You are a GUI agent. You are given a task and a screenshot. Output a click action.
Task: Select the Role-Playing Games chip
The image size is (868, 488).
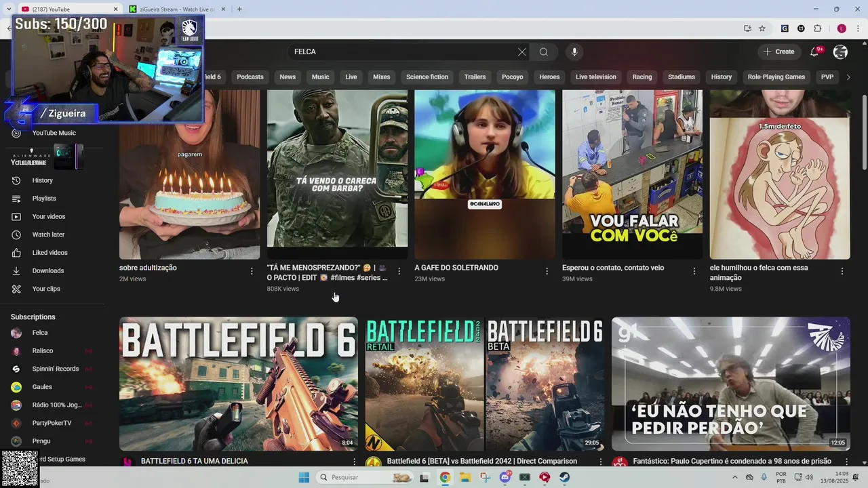(776, 77)
